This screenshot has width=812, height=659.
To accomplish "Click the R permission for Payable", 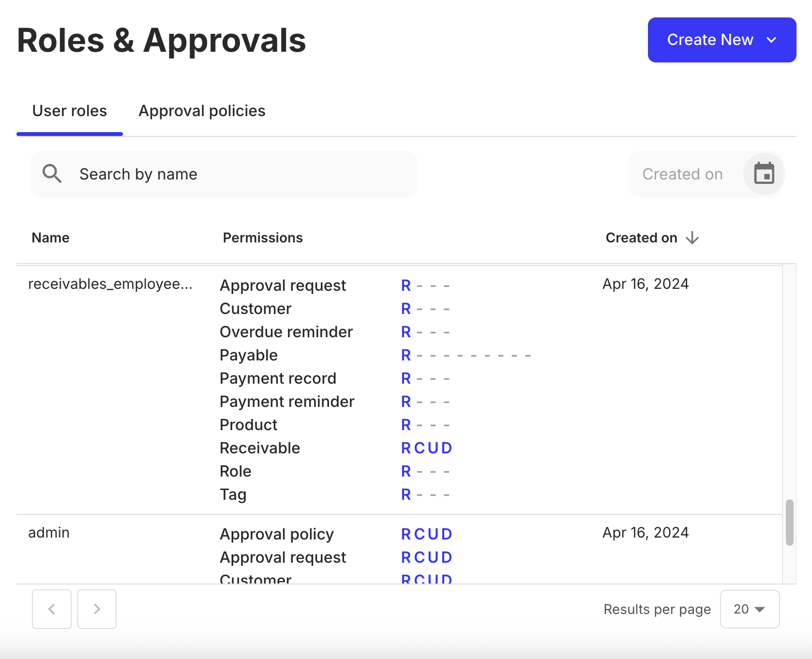I will tap(406, 355).
